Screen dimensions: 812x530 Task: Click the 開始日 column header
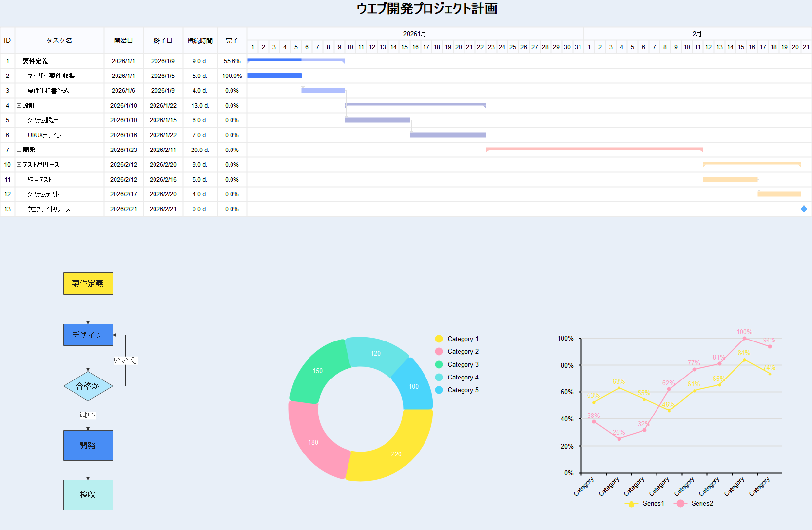(x=123, y=40)
